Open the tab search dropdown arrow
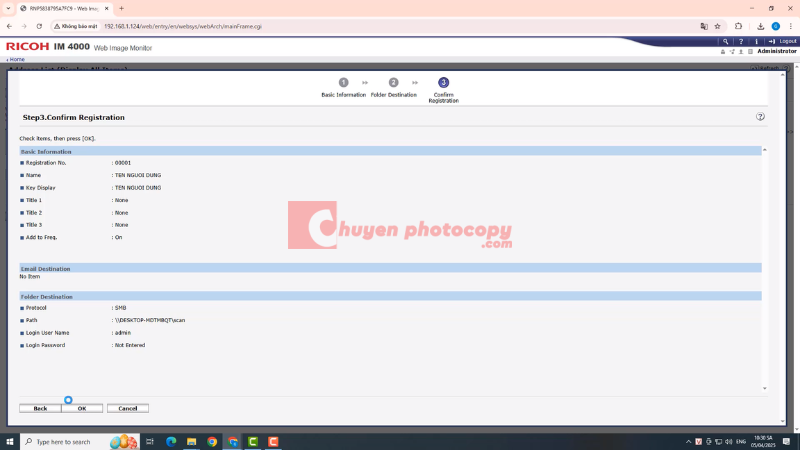Screen dimensions: 800x450 pyautogui.click(x=8, y=9)
